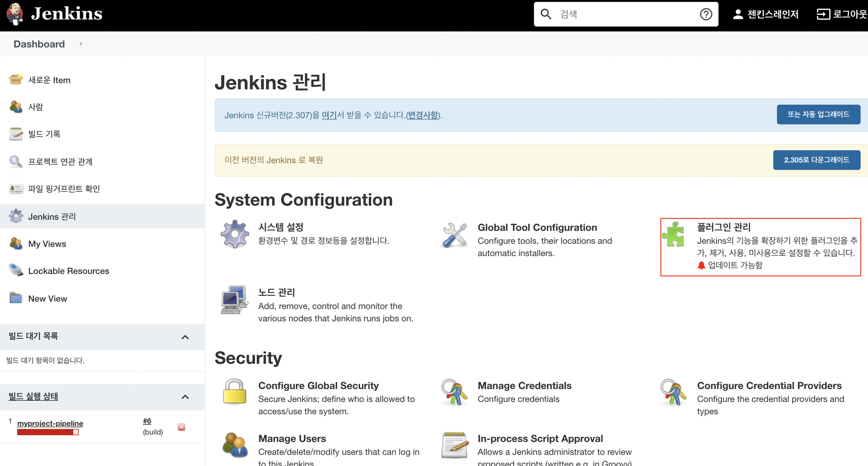Click the Manage Users people icon

pos(235,445)
